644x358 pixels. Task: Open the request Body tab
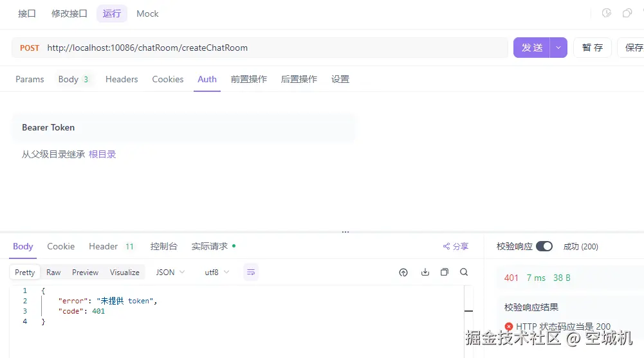[73, 79]
